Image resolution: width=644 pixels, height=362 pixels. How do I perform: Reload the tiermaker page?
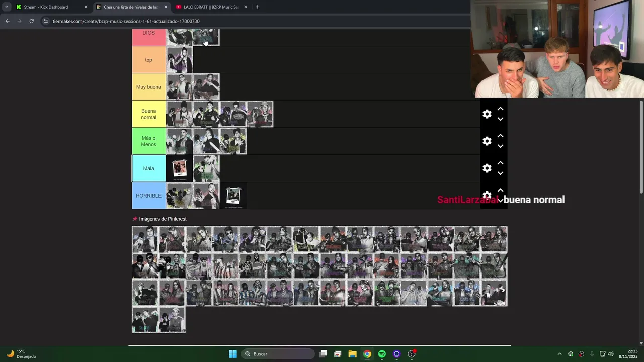pyautogui.click(x=31, y=21)
